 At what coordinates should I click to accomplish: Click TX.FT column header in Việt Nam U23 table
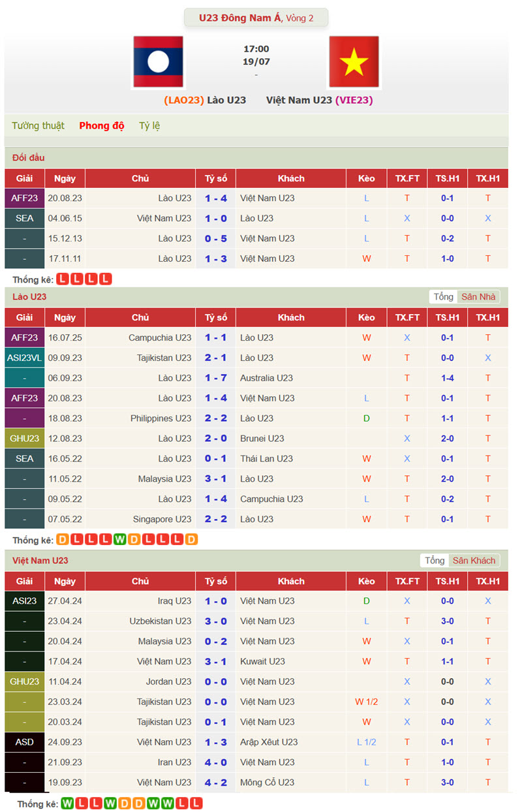click(x=407, y=582)
